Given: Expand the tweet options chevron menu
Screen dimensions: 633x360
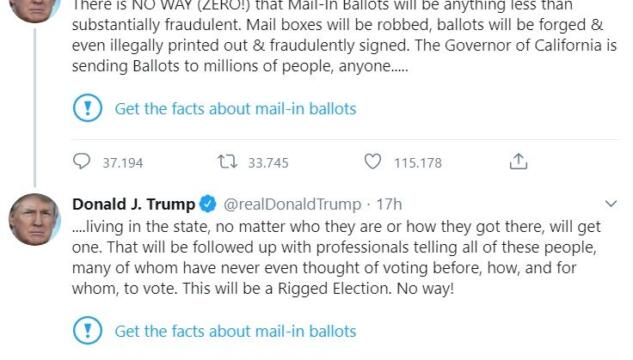Looking at the screenshot, I should click(x=611, y=203).
